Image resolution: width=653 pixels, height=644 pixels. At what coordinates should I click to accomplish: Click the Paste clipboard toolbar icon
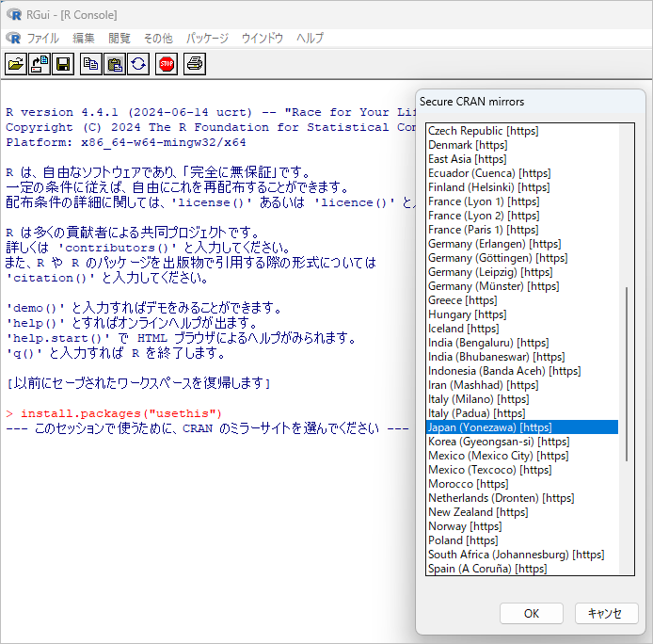click(x=115, y=64)
